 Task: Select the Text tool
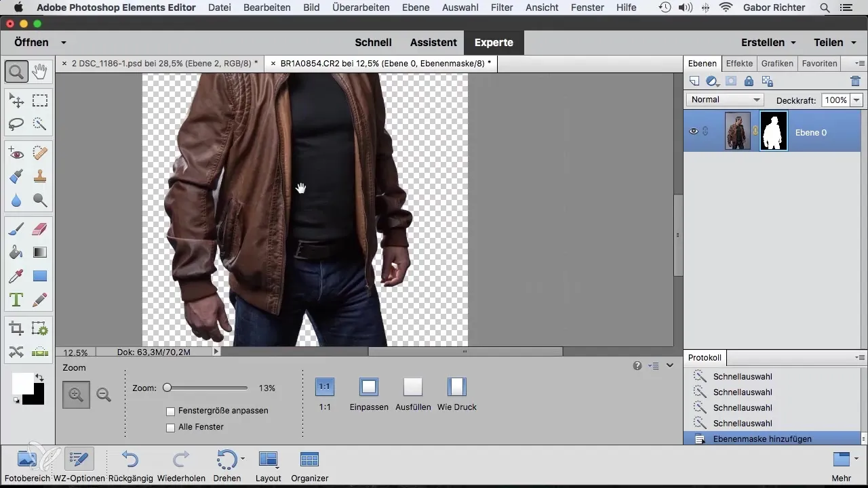click(16, 299)
